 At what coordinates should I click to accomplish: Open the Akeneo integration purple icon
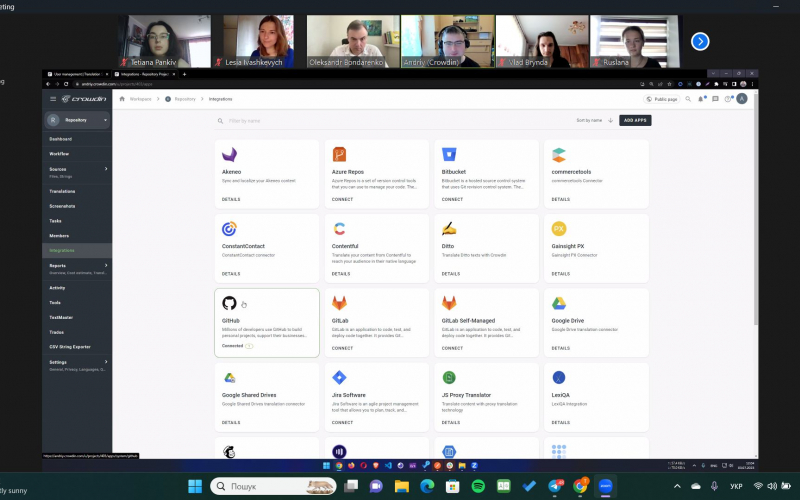pyautogui.click(x=229, y=155)
